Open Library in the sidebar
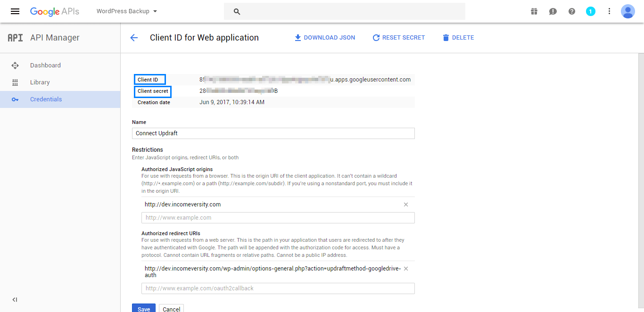Image resolution: width=644 pixels, height=312 pixels. tap(60, 82)
